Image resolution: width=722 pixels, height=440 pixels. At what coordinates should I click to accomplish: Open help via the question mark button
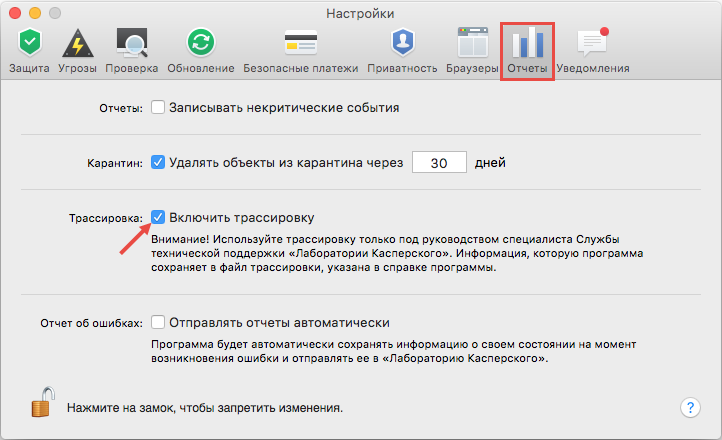(x=690, y=407)
